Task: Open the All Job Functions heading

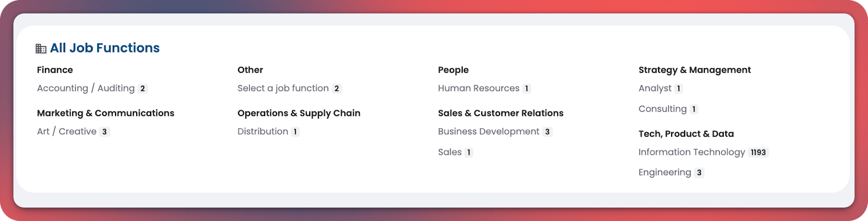Action: [105, 48]
